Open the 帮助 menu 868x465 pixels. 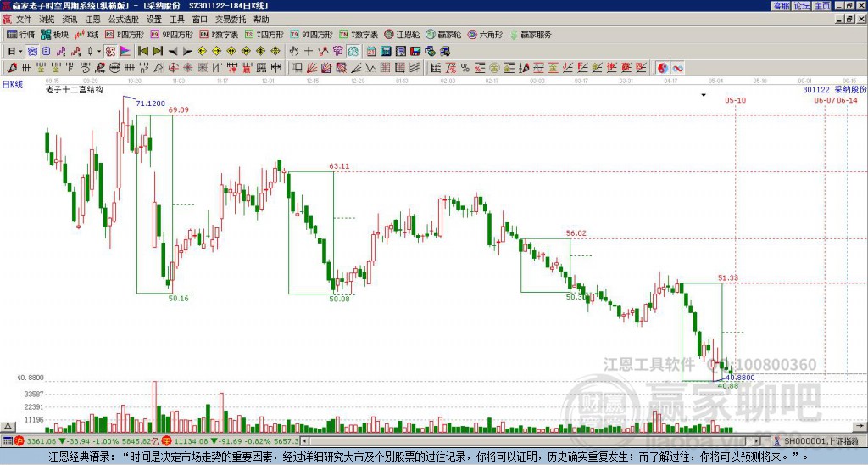tap(261, 20)
